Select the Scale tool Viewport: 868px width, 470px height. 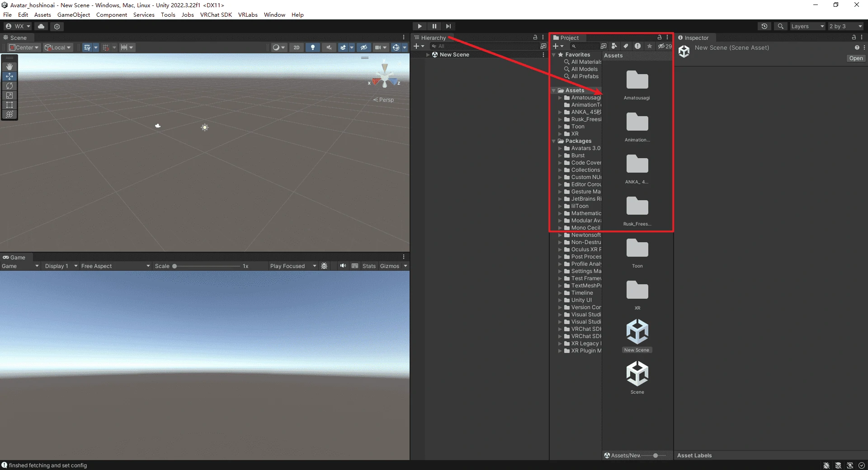click(9, 95)
